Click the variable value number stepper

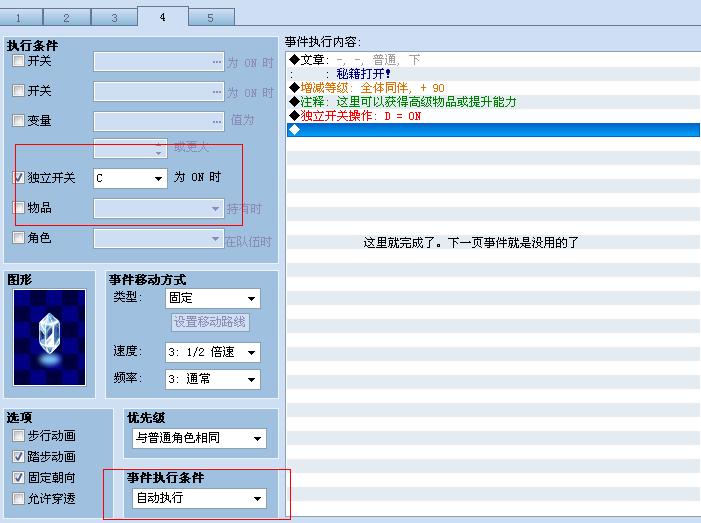(x=159, y=149)
